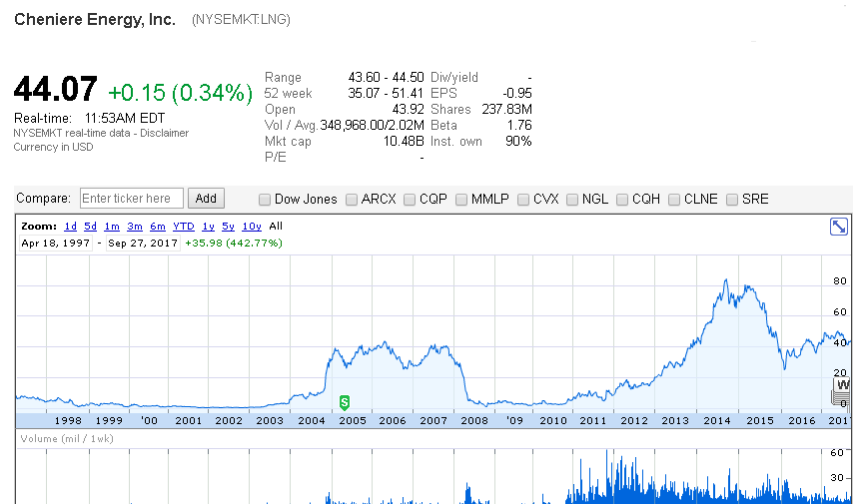The height and width of the screenshot is (504, 856).
Task: Click the 44.07 current price
Action: (x=56, y=89)
